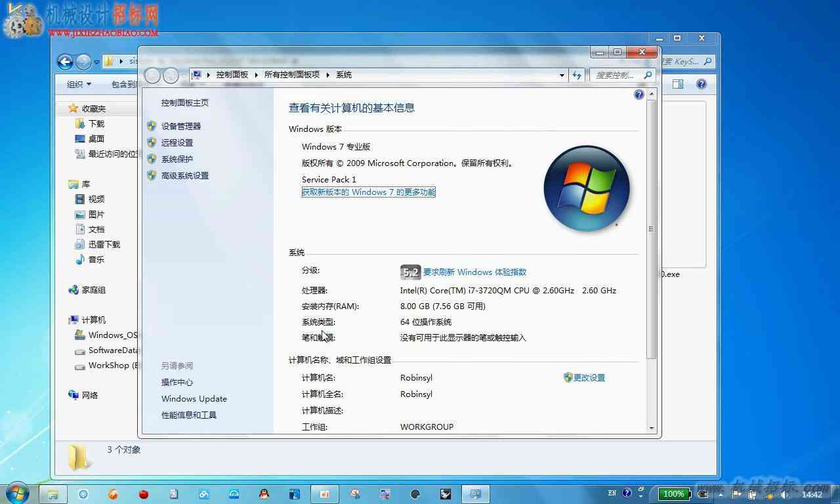840x504 pixels.
Task: Select 家庭组 in Explorer sidebar
Action: (93, 289)
